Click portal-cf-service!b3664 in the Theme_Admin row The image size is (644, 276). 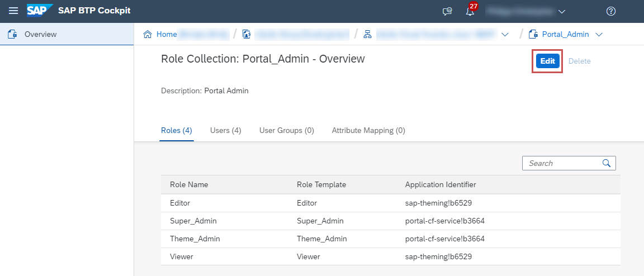445,239
